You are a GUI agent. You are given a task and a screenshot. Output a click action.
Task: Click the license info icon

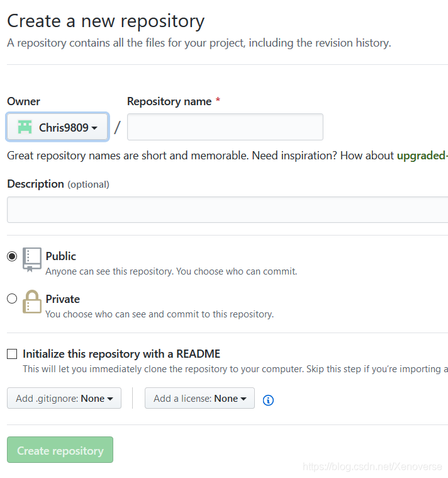pos(268,400)
